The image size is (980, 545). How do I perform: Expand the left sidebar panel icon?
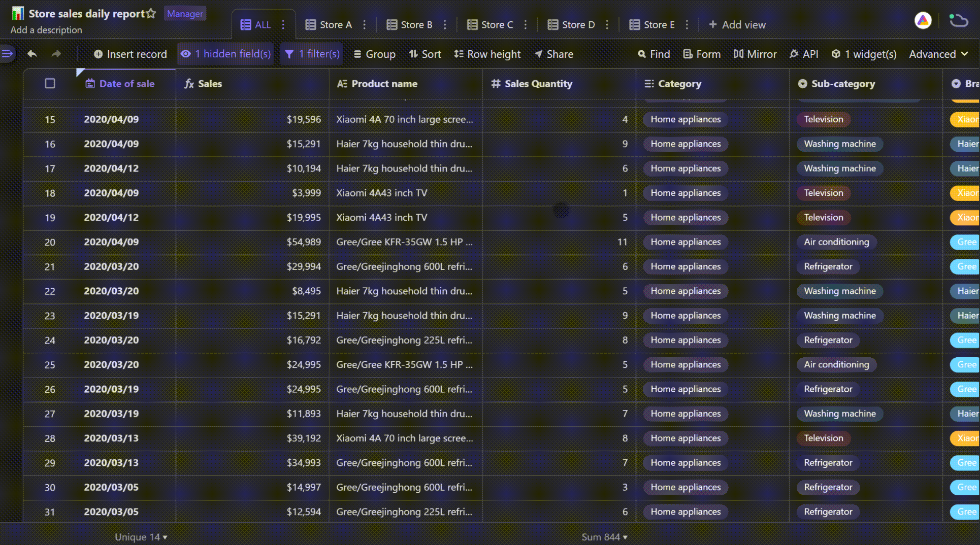(7, 53)
